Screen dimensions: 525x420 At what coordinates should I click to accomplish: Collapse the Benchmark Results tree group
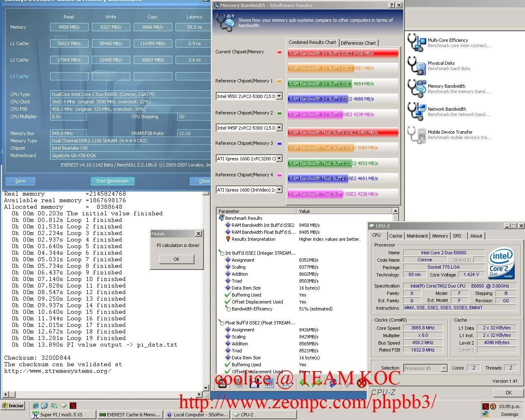point(221,218)
